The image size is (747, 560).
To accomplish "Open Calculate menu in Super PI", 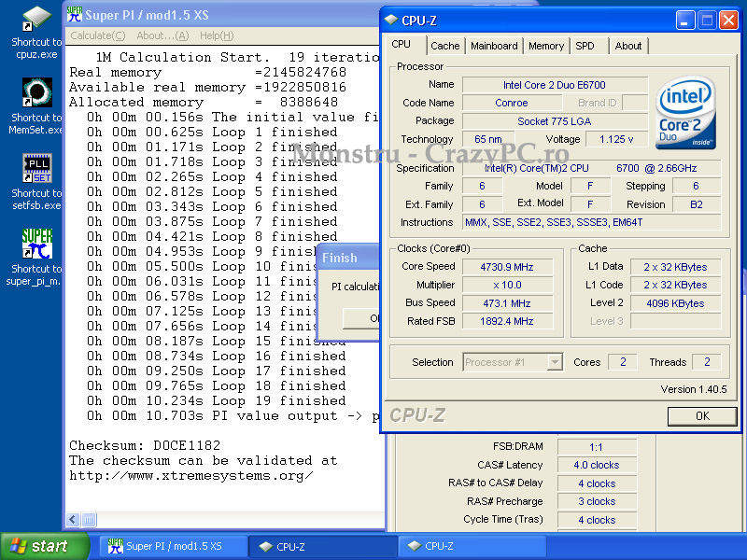I will tap(98, 35).
